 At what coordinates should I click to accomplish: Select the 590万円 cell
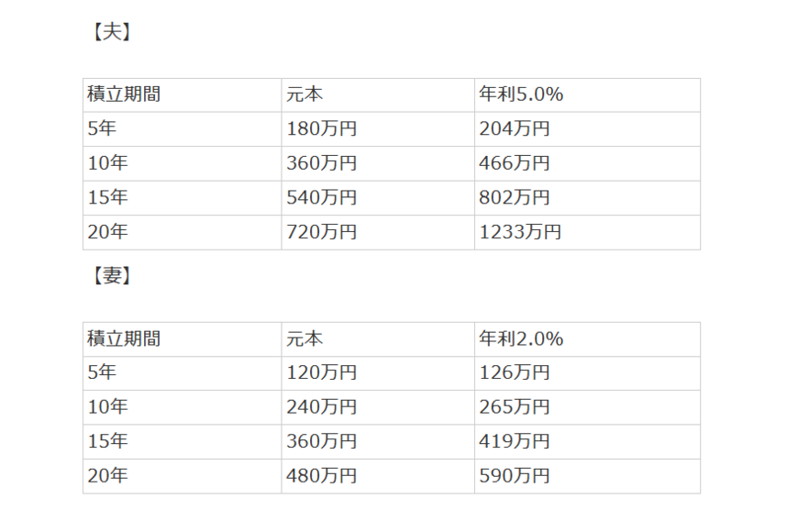(x=515, y=476)
